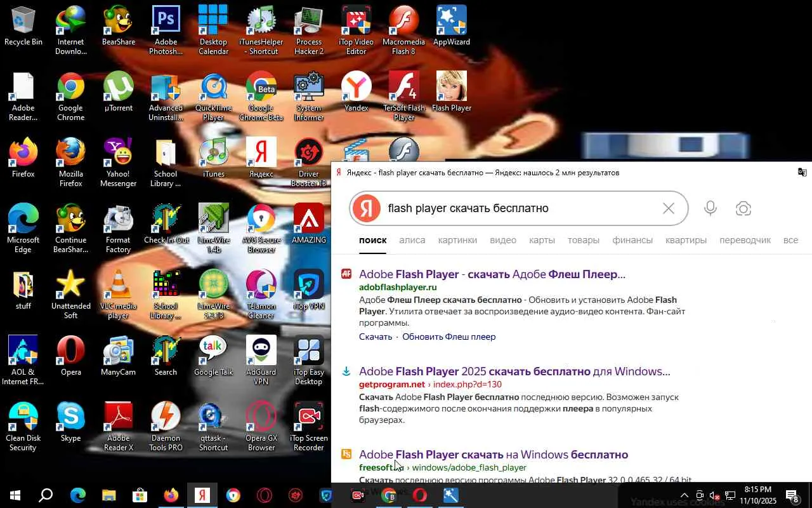Launch AdGuard VPN from the desktop

(x=261, y=361)
